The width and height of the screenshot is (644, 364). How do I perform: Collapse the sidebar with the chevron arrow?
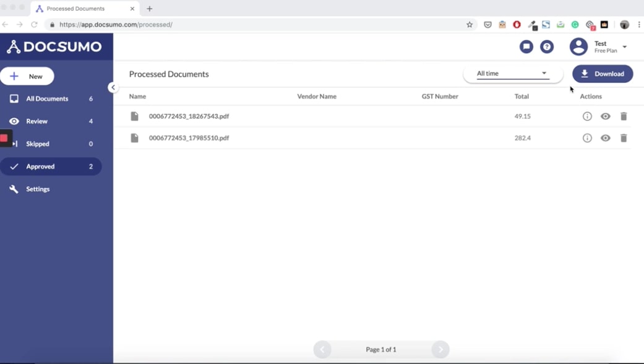click(113, 87)
